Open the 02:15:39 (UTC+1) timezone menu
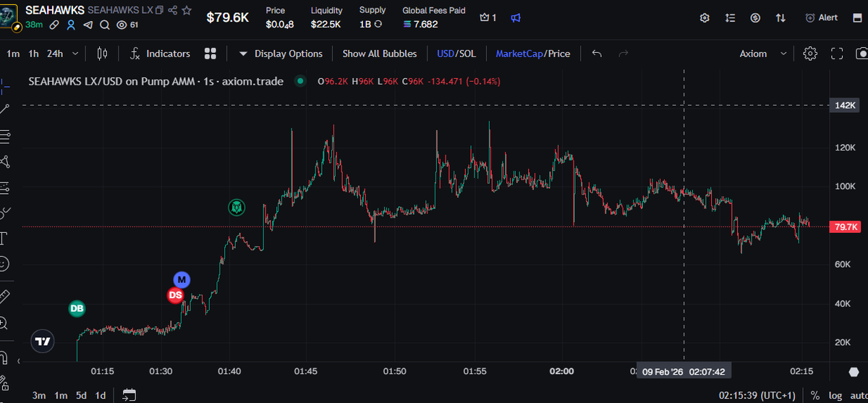The image size is (868, 403). pos(758,396)
